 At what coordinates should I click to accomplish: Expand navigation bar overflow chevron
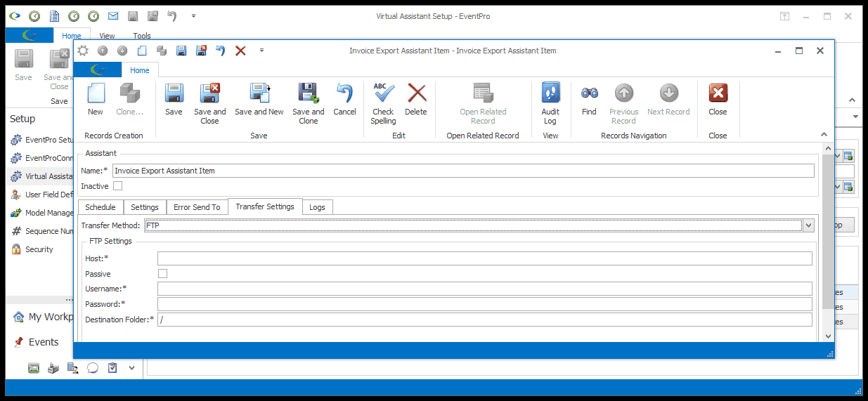131,367
